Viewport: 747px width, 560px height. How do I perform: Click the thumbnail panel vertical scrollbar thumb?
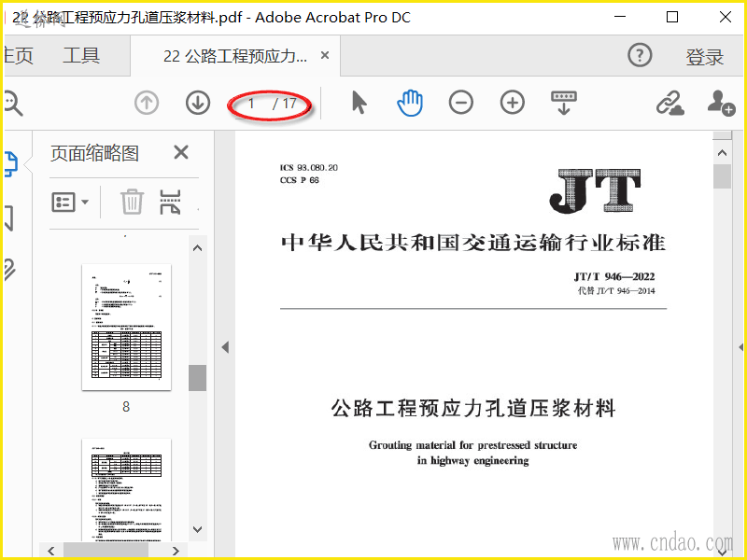(x=197, y=378)
